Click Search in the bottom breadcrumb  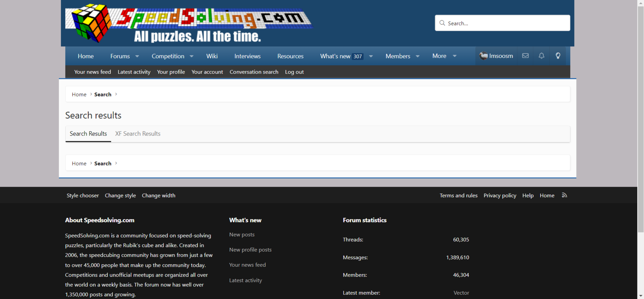pyautogui.click(x=103, y=163)
